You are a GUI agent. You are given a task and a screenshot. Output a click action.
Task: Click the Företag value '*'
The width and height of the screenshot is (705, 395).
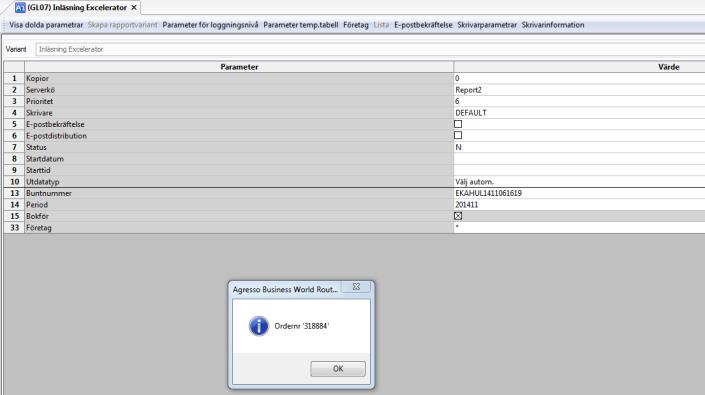point(580,227)
